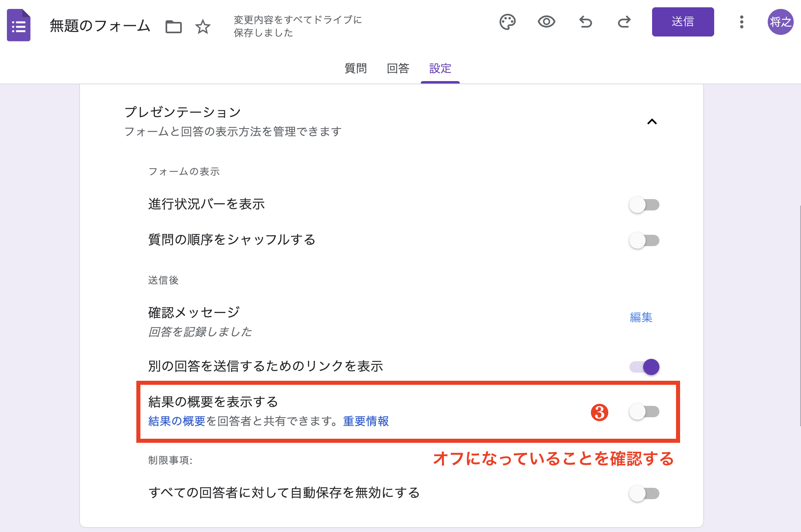801x532 pixels.
Task: Star the form using the star icon
Action: tap(203, 27)
